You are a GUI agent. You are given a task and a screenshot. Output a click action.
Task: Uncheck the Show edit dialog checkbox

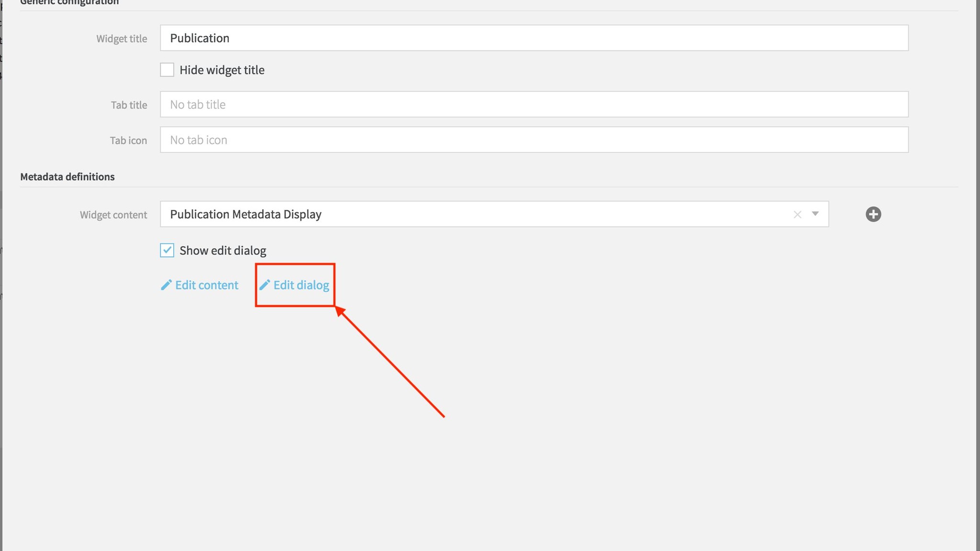tap(167, 250)
